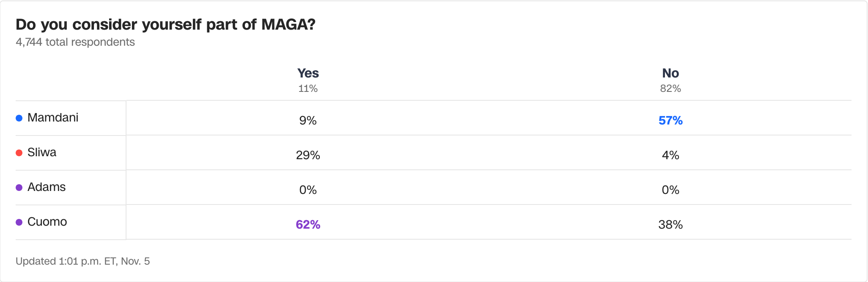This screenshot has width=868, height=282.
Task: Click the purple dot beside Cuomo
Action: pos(19,222)
